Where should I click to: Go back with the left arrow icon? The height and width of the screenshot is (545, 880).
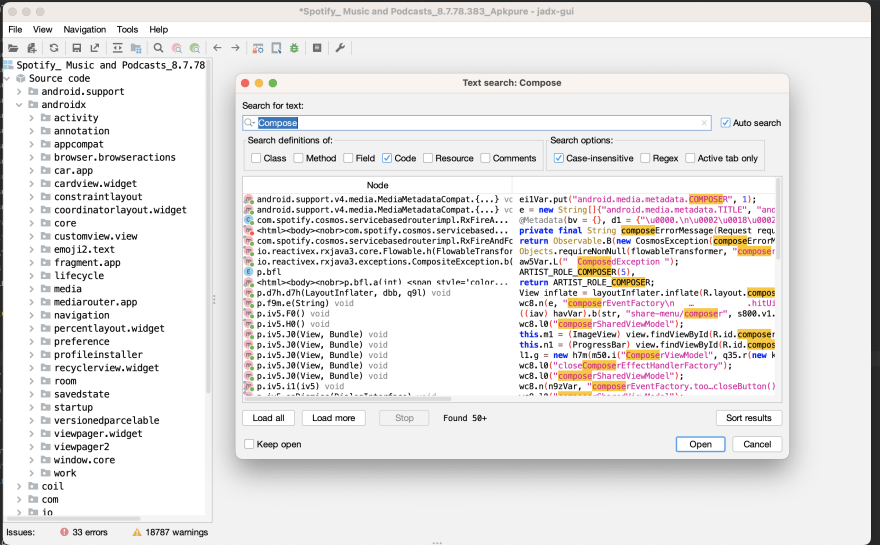click(x=217, y=48)
